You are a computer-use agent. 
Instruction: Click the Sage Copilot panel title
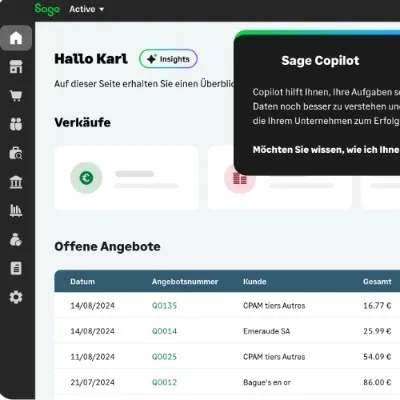coord(320,61)
